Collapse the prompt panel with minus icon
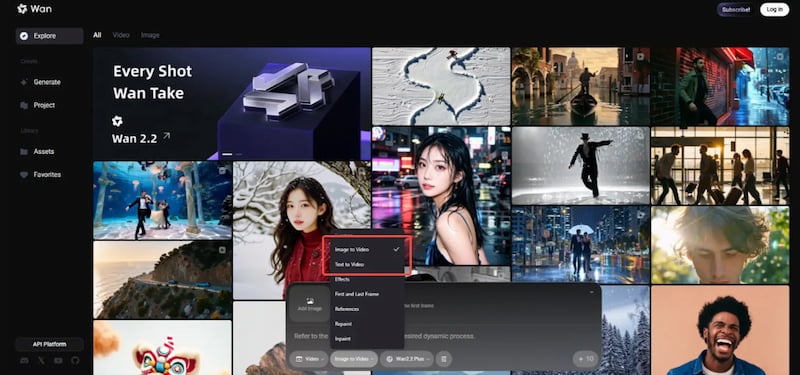The image size is (800, 375). tap(591, 292)
